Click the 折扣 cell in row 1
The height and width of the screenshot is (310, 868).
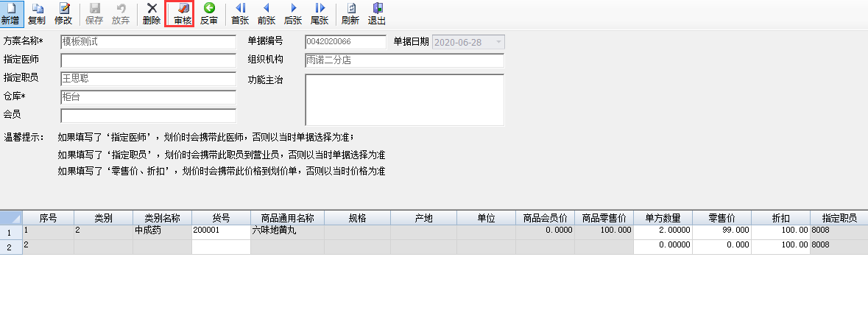pyautogui.click(x=780, y=233)
